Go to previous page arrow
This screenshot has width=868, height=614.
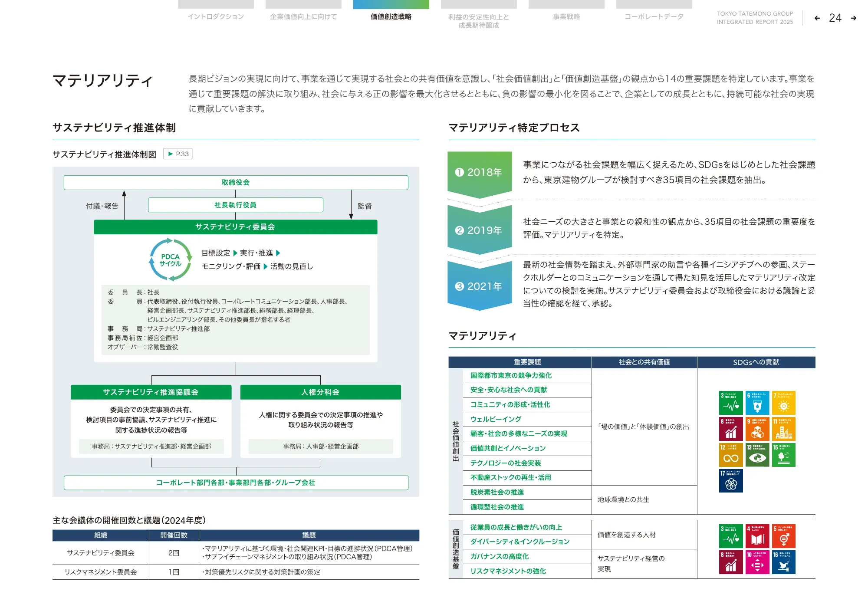pos(817,18)
